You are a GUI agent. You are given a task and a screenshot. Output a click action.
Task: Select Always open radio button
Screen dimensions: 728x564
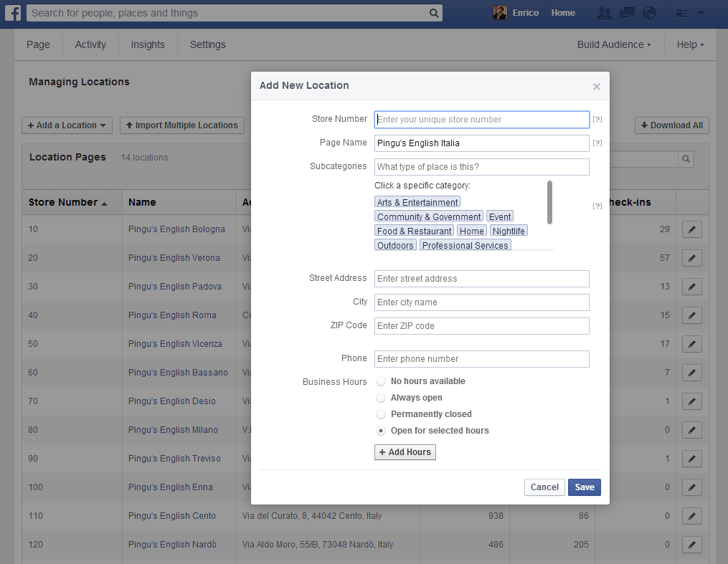point(381,398)
